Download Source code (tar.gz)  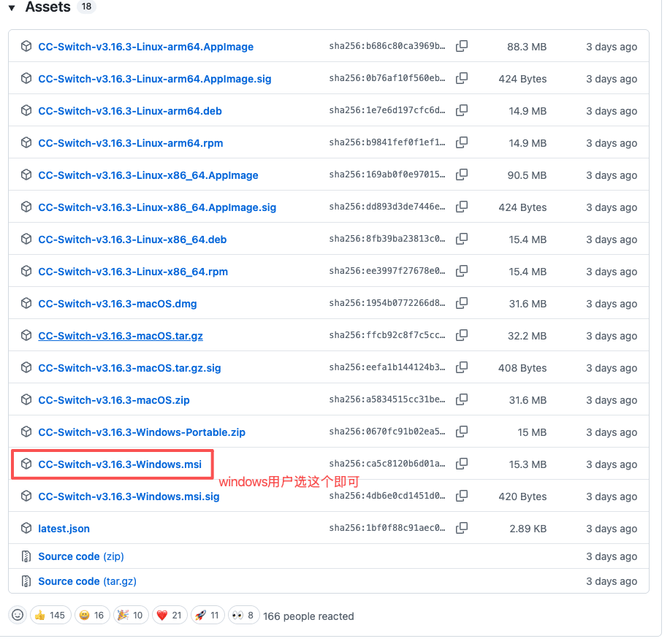point(88,582)
